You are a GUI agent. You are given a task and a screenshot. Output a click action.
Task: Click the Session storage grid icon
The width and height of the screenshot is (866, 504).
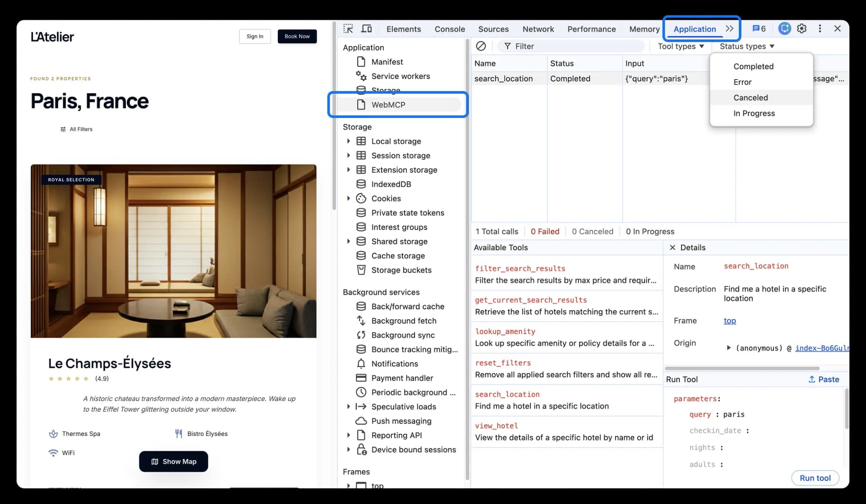[361, 156]
